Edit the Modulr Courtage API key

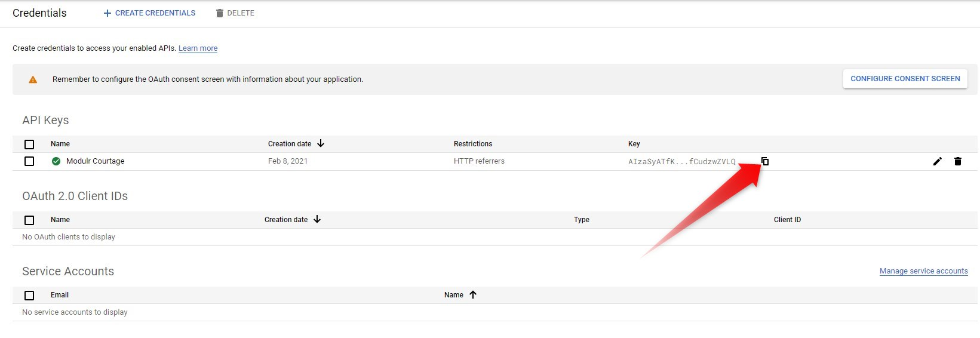tap(937, 161)
